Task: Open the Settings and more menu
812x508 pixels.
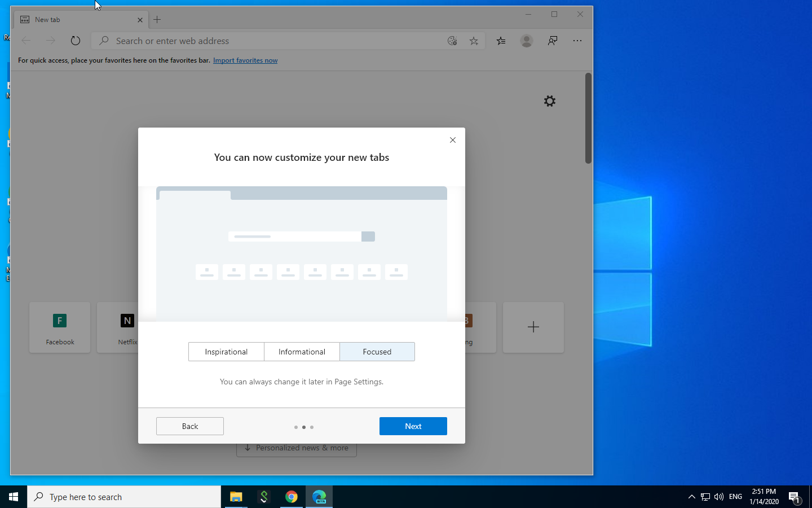Action: pyautogui.click(x=577, y=40)
